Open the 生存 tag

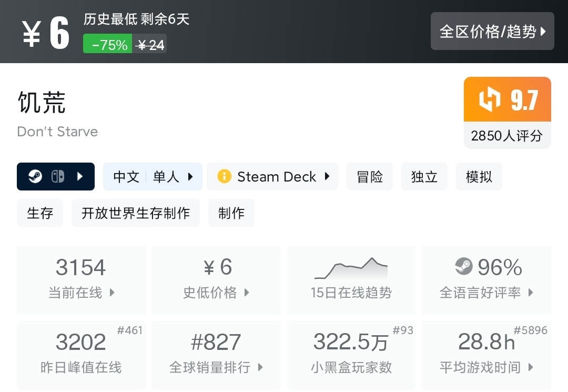tap(40, 213)
